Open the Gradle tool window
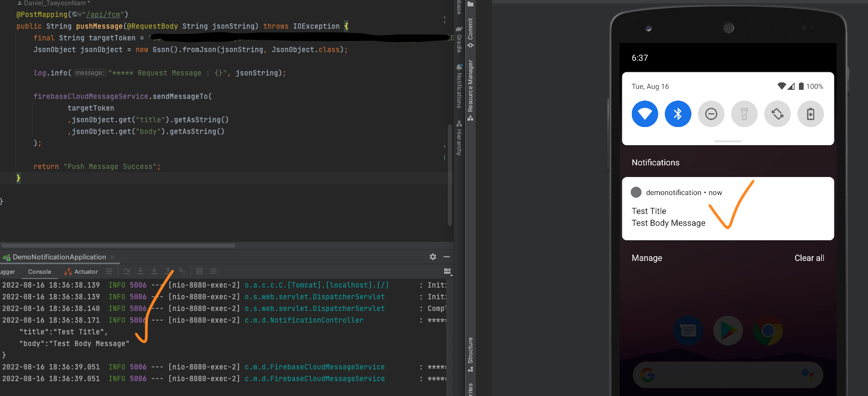The image size is (868, 396). click(459, 39)
